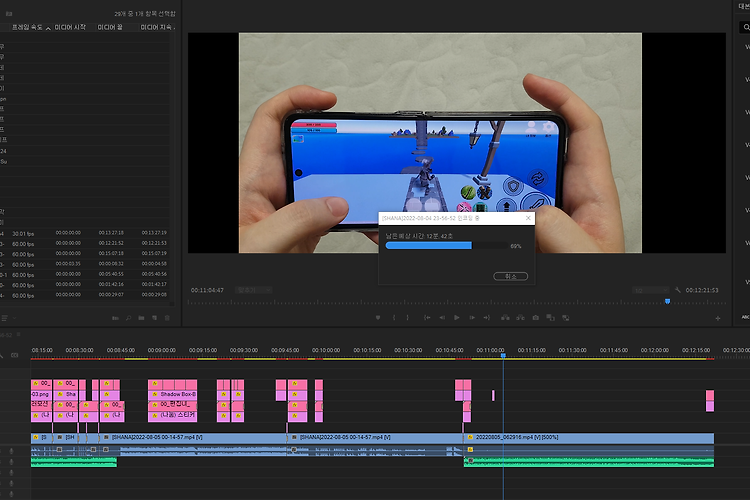The height and width of the screenshot is (500, 750).
Task: Jump to the Out point
Action: pos(486,318)
